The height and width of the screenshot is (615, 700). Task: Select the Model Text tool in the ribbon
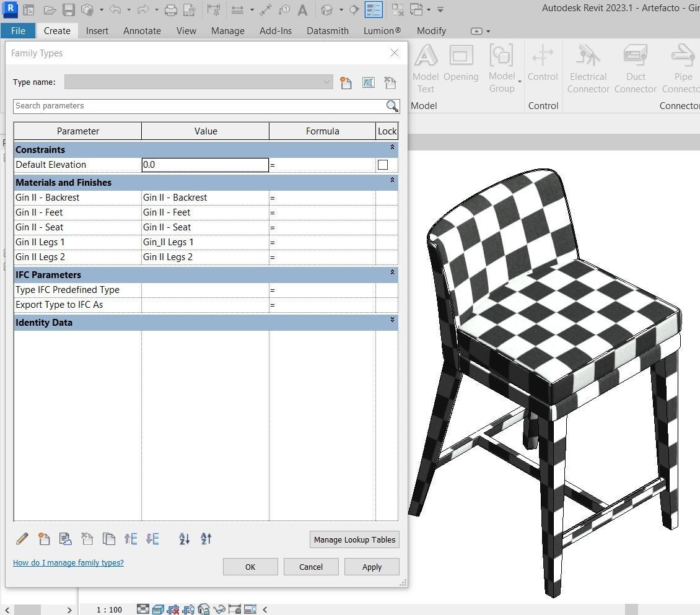pyautogui.click(x=426, y=69)
